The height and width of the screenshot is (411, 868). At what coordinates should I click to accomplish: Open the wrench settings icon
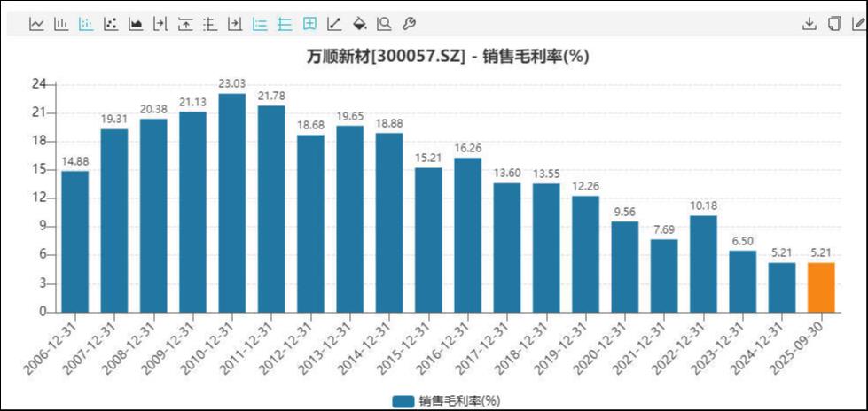[409, 24]
